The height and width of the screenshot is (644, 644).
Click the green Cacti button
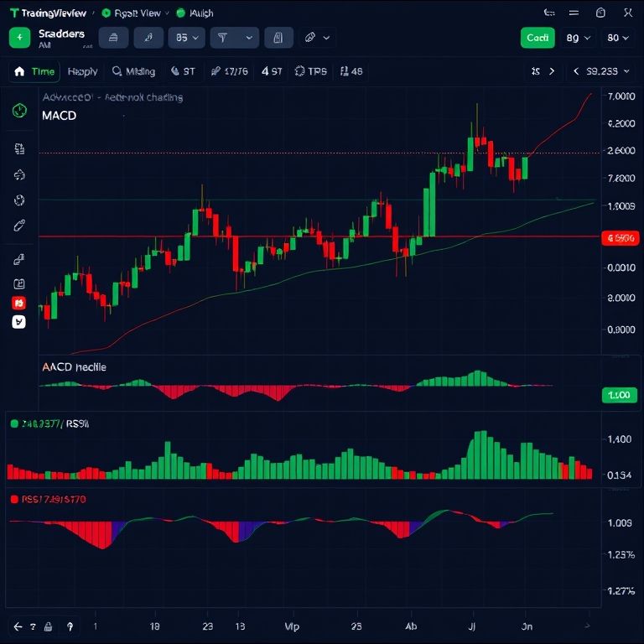tap(537, 38)
